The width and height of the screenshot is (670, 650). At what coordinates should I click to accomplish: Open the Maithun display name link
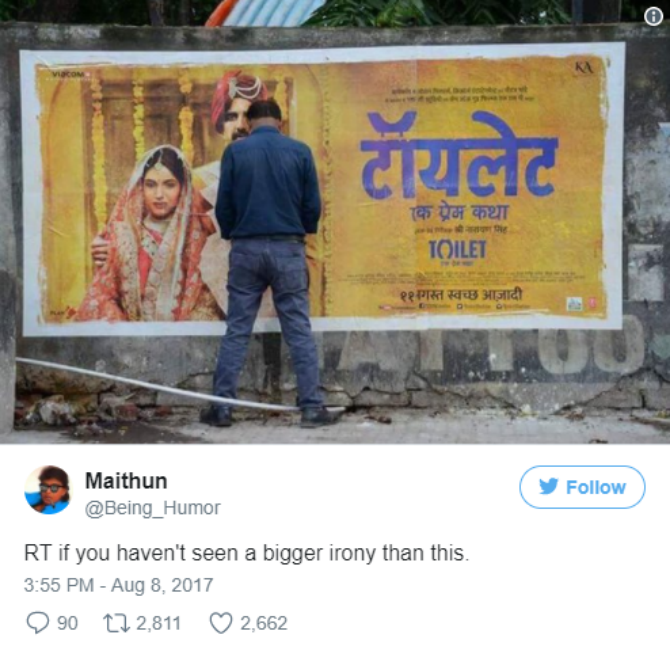(x=126, y=481)
